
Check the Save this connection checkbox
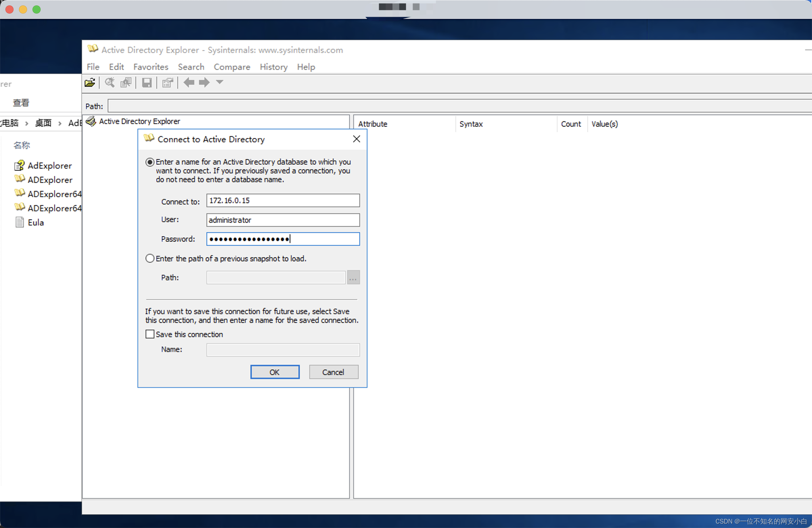[150, 334]
